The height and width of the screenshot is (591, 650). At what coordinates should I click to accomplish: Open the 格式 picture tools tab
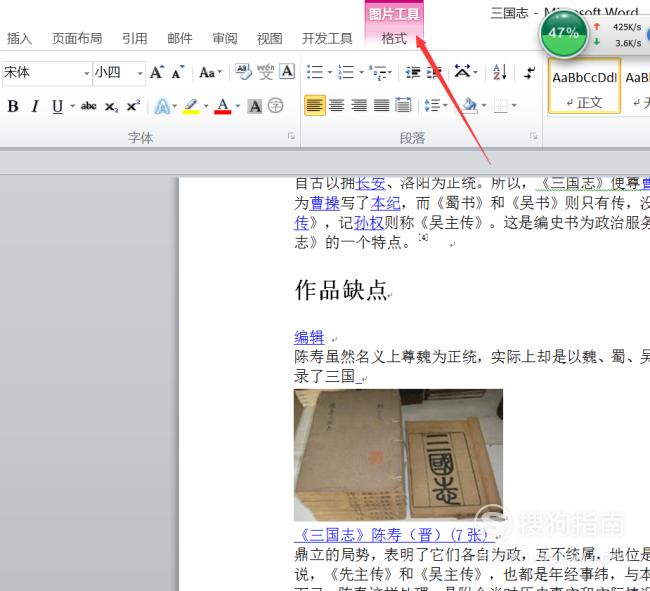tap(394, 38)
